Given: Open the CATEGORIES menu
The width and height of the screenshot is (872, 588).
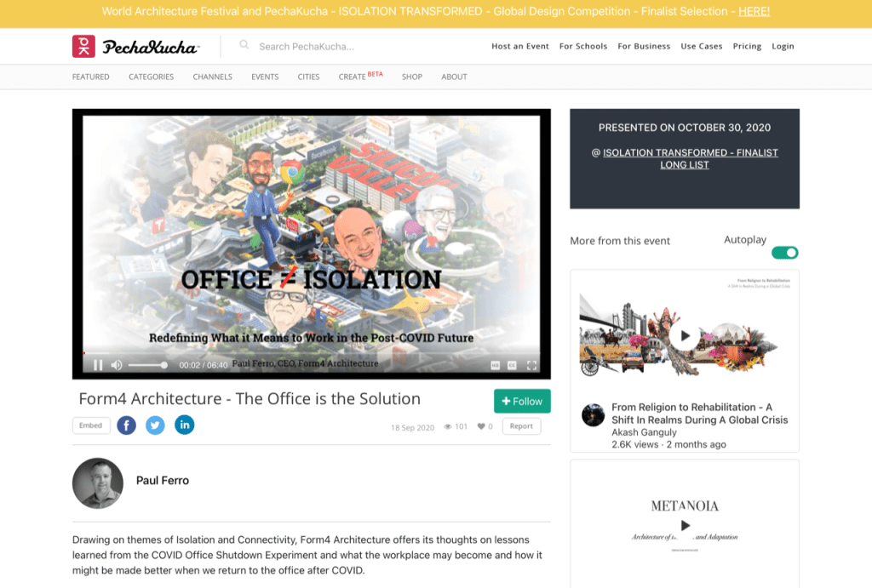Looking at the screenshot, I should click(152, 77).
